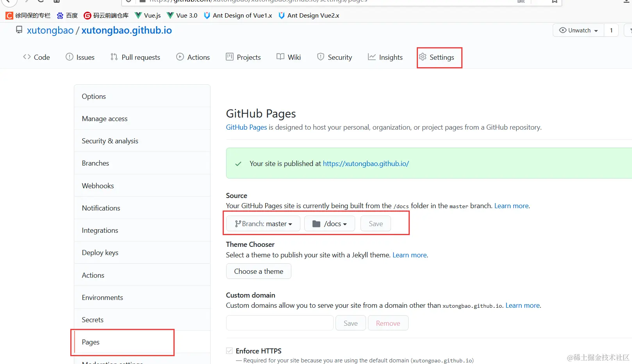Open the Issues tab
Viewport: 632px width, 364px height.
pos(80,57)
